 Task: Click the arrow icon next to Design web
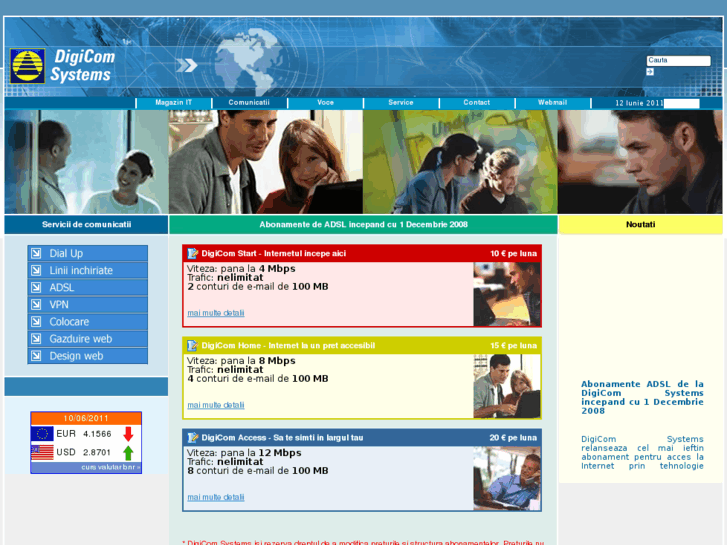coord(36,356)
